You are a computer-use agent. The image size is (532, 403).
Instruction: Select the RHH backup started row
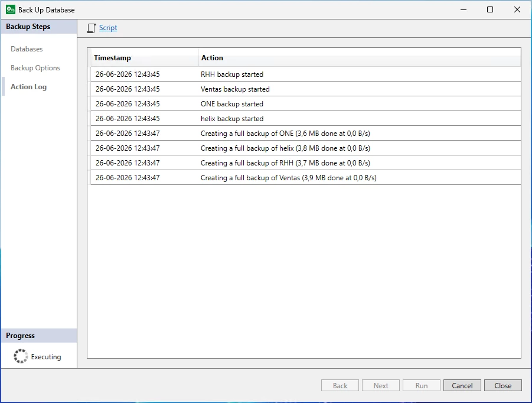[x=305, y=74]
